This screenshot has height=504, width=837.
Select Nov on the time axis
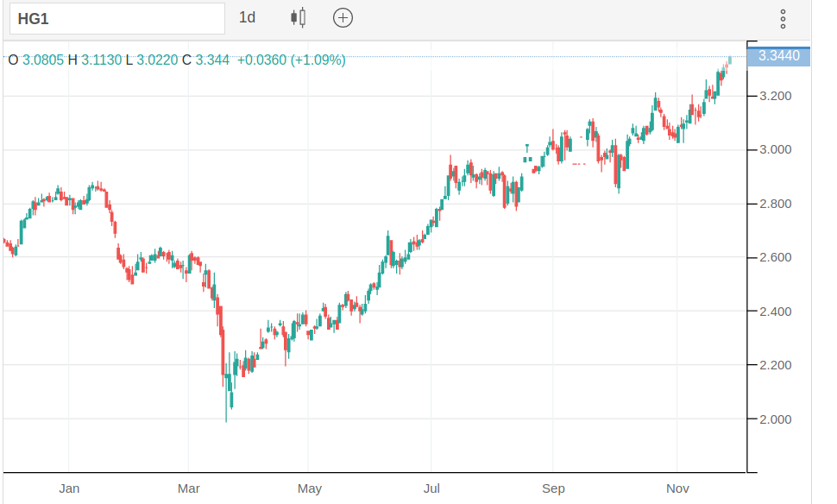677,488
